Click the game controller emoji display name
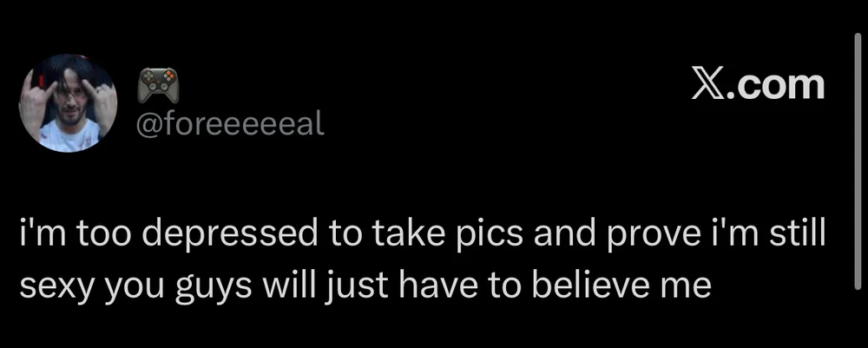Image resolution: width=868 pixels, height=348 pixels. pos(158,85)
